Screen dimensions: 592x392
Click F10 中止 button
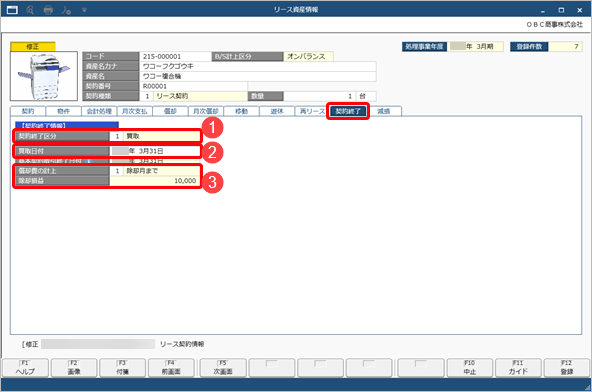tap(470, 367)
